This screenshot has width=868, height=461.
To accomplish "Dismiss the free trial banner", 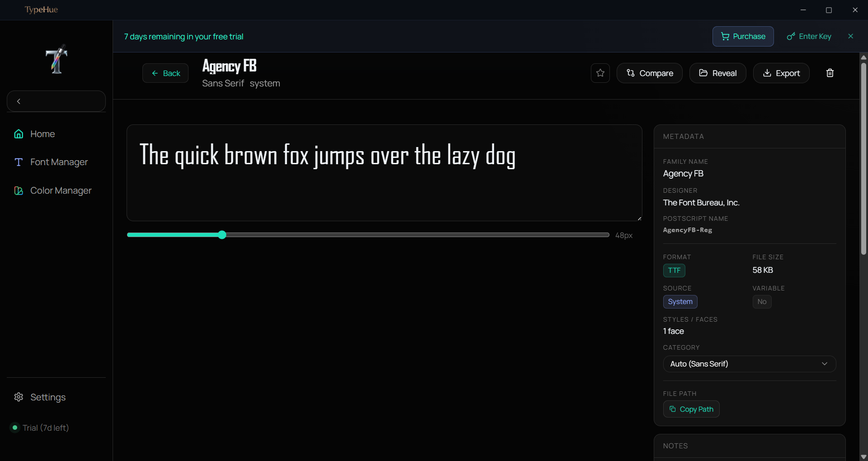I will coord(851,36).
